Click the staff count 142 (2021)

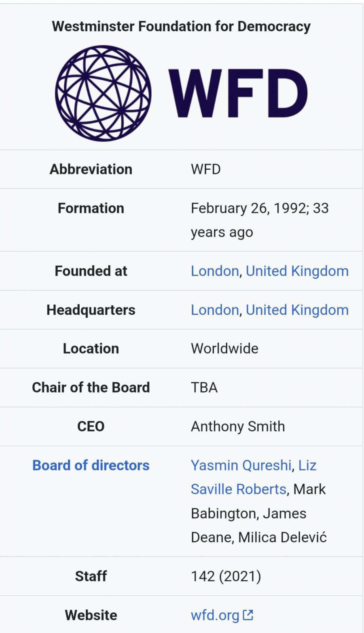pos(226,576)
